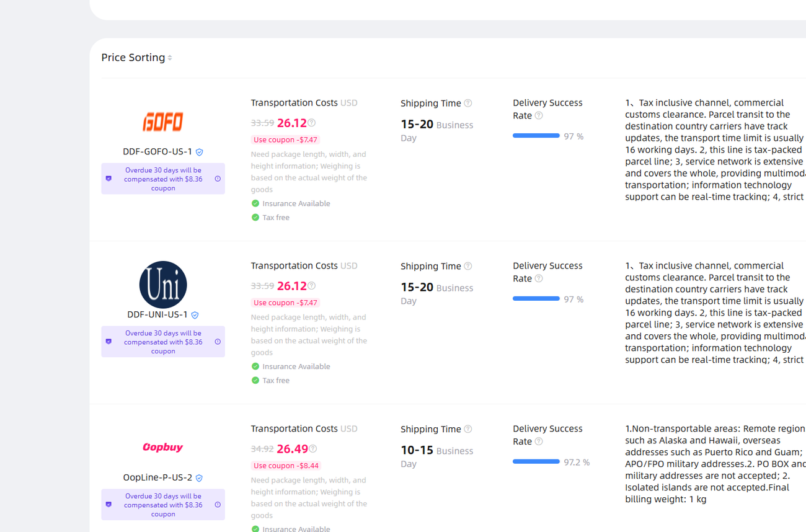Select the OopLine-P-US-2 line name
This screenshot has width=806, height=532.
[x=157, y=477]
